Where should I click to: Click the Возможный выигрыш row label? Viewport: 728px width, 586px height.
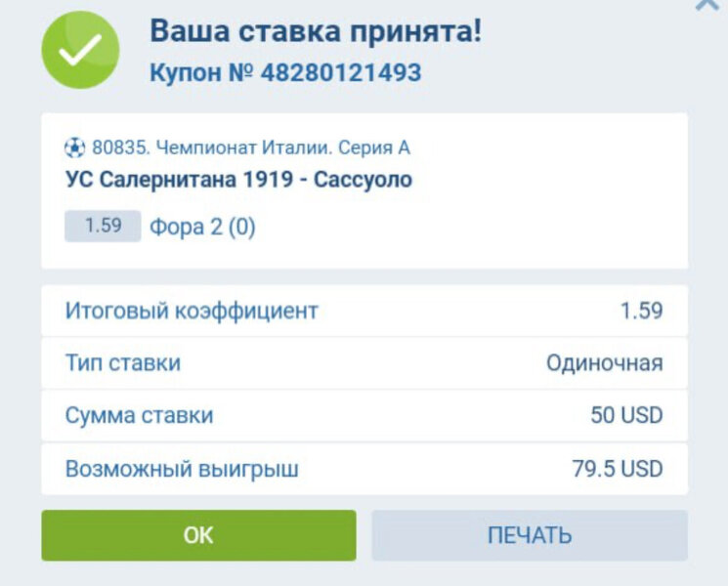click(x=182, y=469)
